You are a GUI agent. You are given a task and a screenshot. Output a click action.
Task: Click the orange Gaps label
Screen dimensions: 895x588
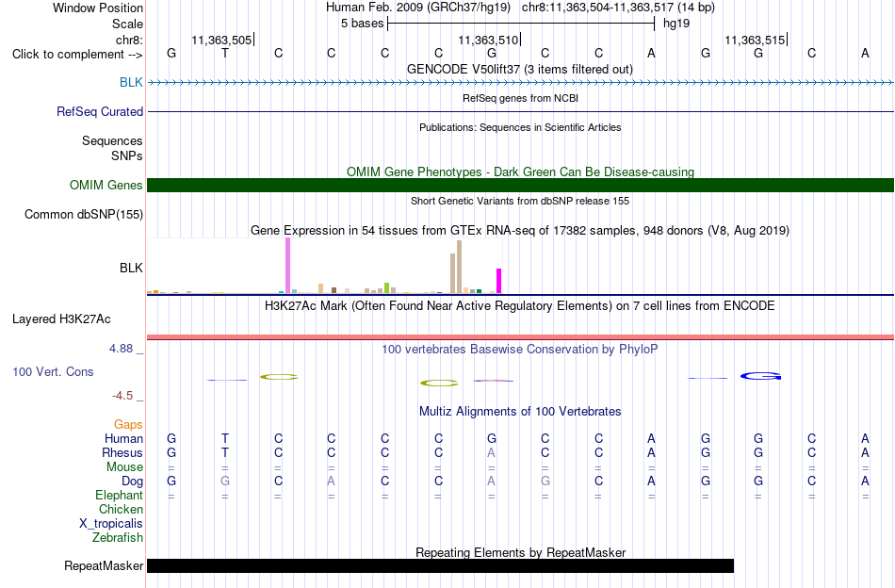128,424
